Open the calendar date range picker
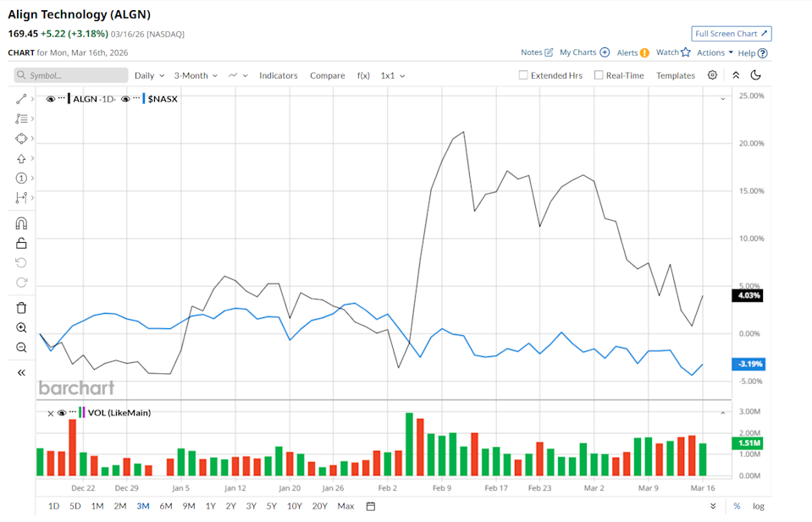This screenshot has height=522, width=812. [371, 506]
